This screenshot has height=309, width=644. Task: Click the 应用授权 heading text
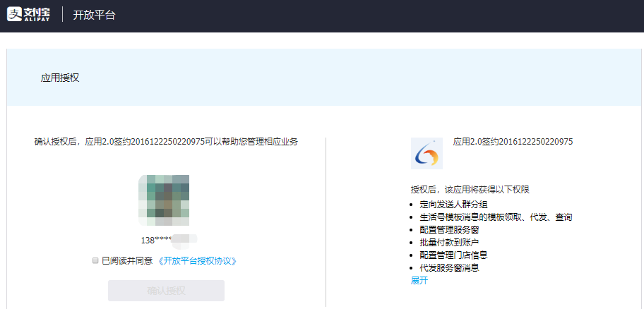pos(60,78)
